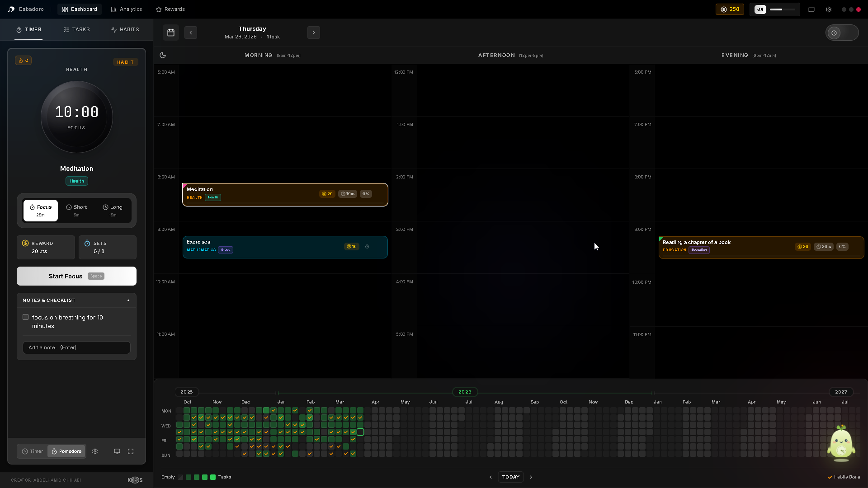Viewport: 868px width, 488px height.
Task: Click the 2026 year marker
Action: pyautogui.click(x=465, y=392)
